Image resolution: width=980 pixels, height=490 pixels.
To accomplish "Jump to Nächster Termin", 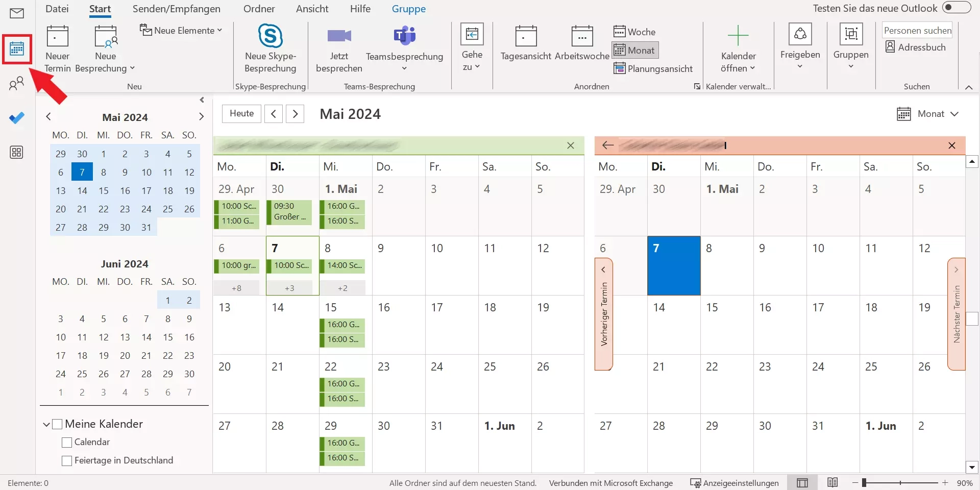I will click(x=957, y=314).
